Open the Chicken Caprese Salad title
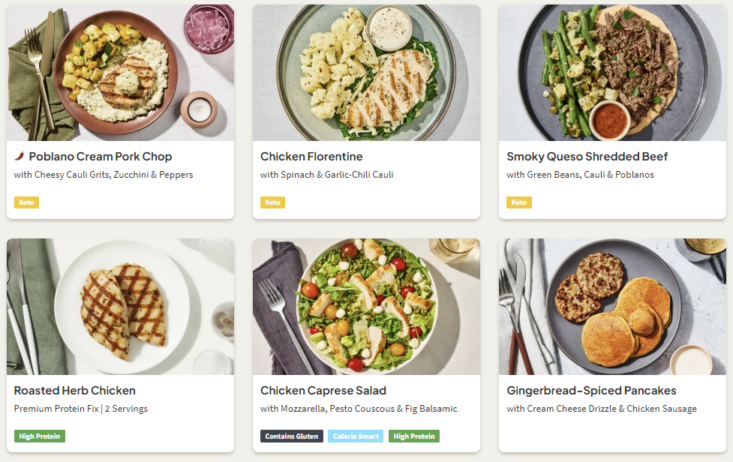The width and height of the screenshot is (733, 462). pyautogui.click(x=323, y=390)
